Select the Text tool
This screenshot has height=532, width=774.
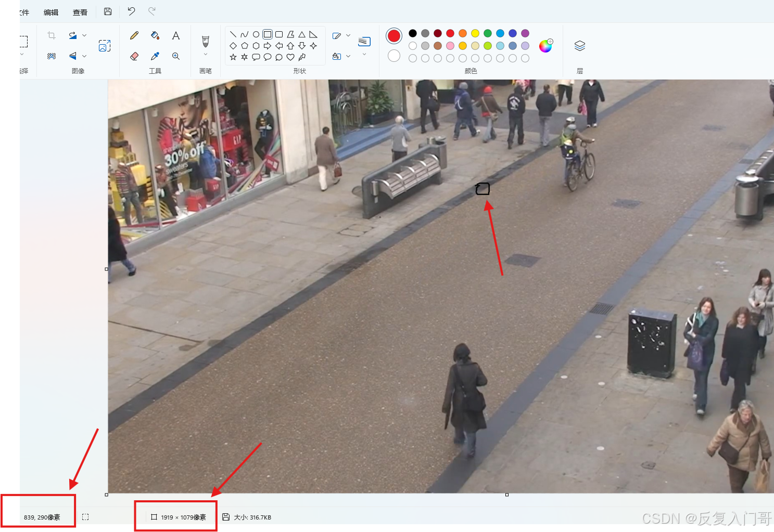[x=176, y=35]
